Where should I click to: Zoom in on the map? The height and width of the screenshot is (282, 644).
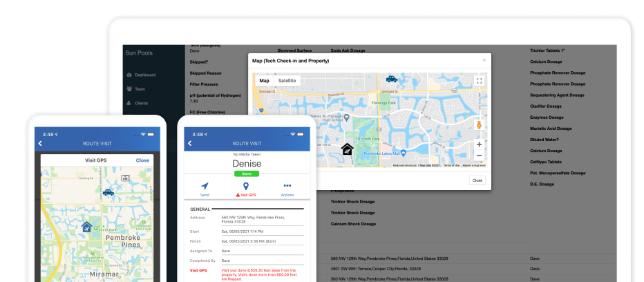coord(479,144)
